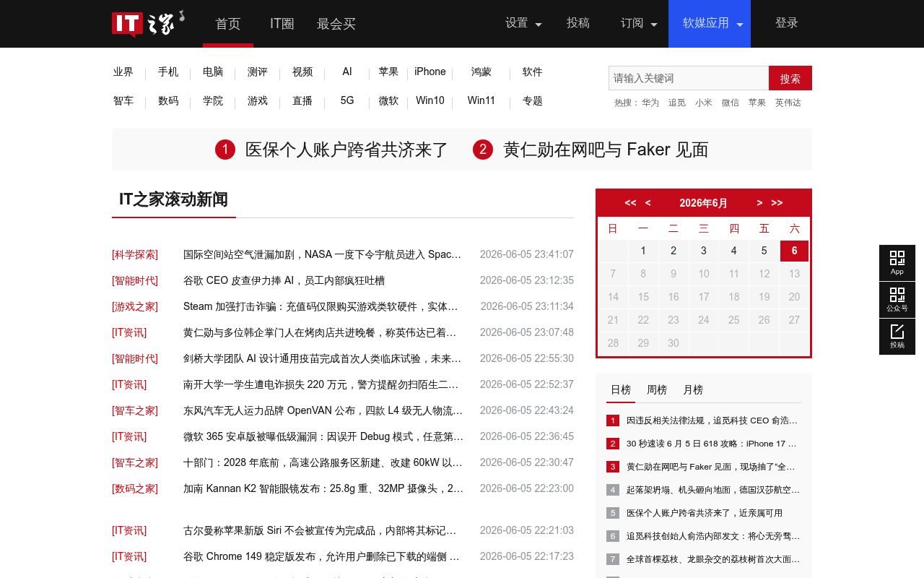924x578 pixels.
Task: Open ranked item 1 about 追觅科技 CEO
Action: pyautogui.click(x=712, y=420)
